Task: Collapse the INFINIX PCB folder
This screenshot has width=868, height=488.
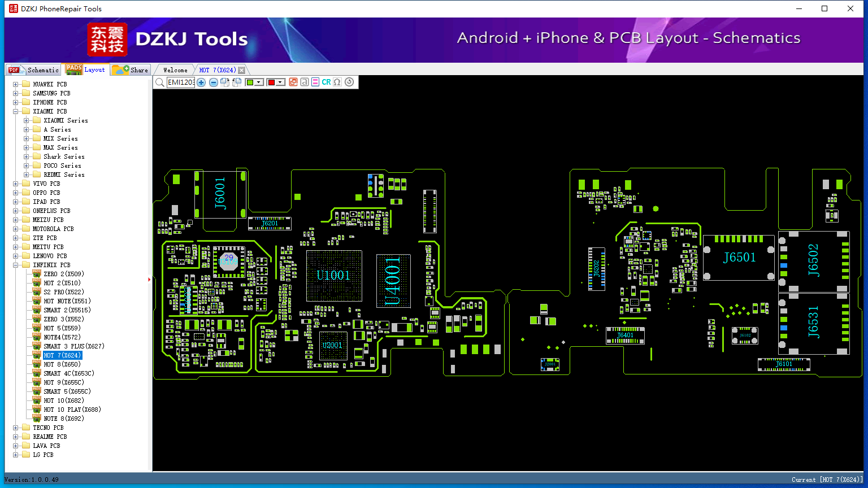Action: (16, 265)
